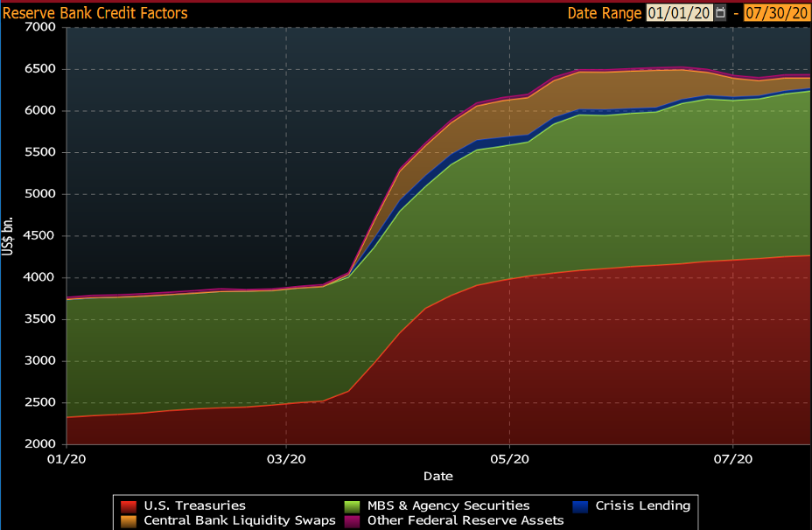The image size is (812, 530).
Task: Select the Other Federal Reserve Assets legend label
Action: [465, 520]
